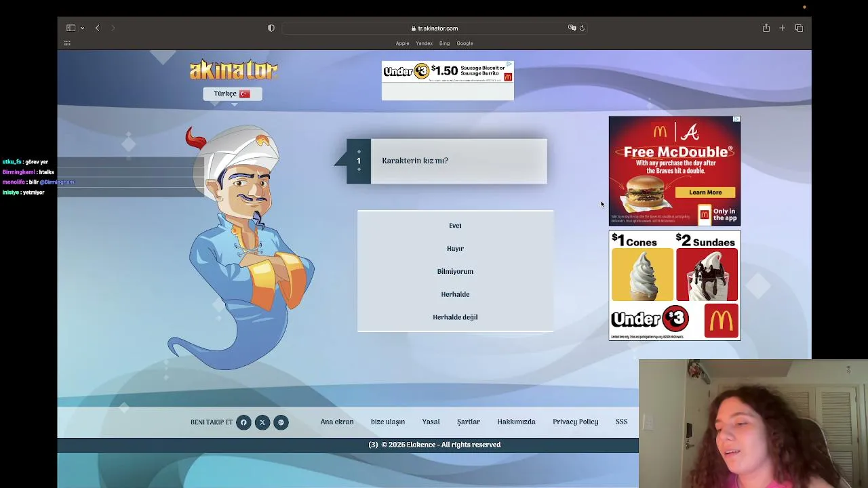
Task: Go back to the previous page
Action: (x=98, y=28)
